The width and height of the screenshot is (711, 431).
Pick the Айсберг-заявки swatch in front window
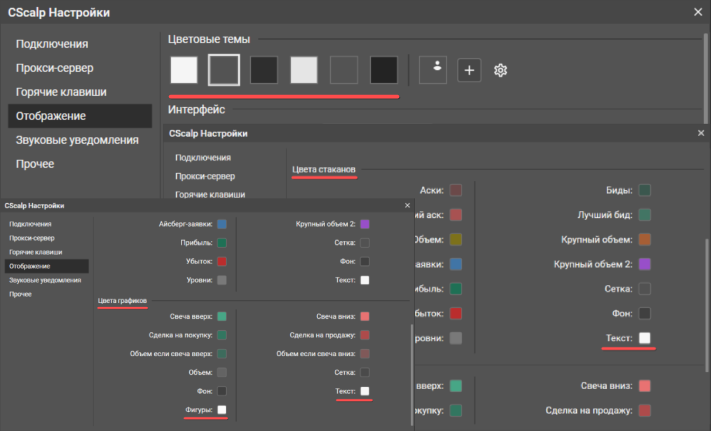pos(222,224)
